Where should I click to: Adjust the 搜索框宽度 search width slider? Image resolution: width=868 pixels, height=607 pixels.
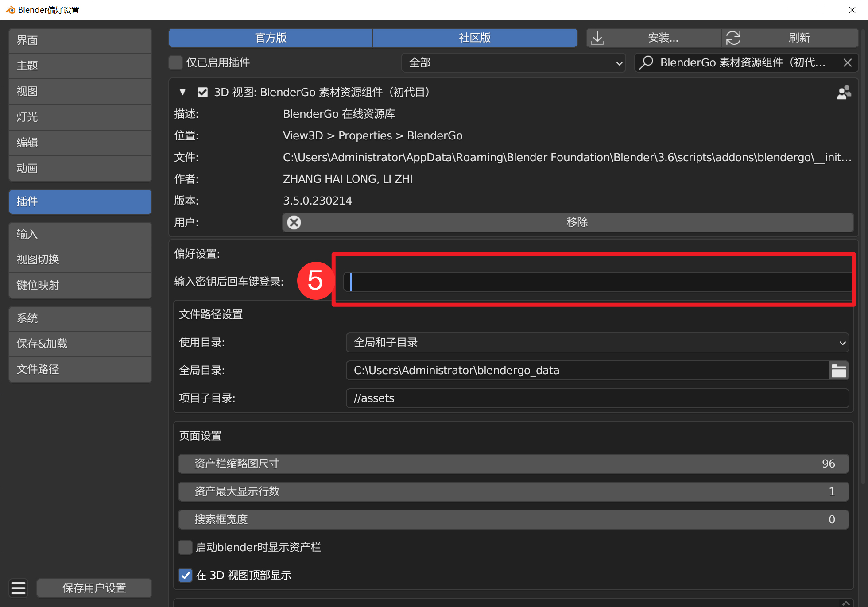(513, 519)
